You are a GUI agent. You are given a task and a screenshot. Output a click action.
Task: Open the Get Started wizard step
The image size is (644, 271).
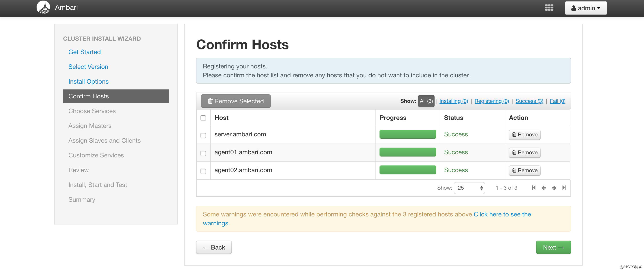85,52
